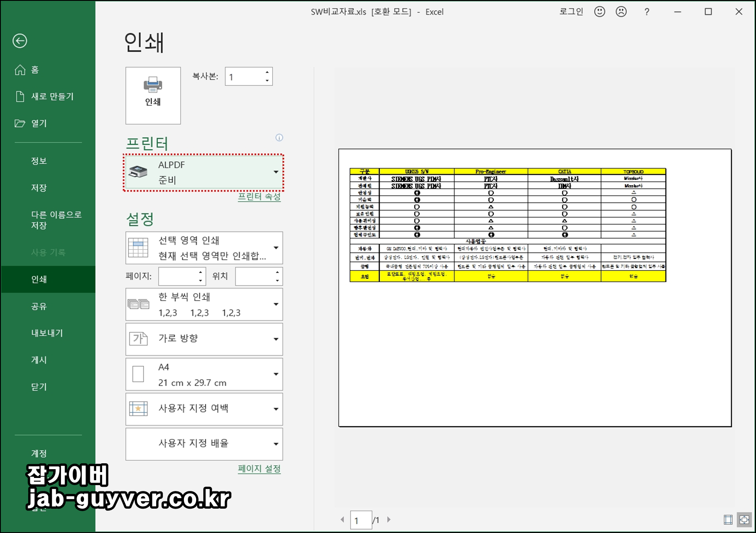
Task: Send a frown feedback icon
Action: pos(621,12)
